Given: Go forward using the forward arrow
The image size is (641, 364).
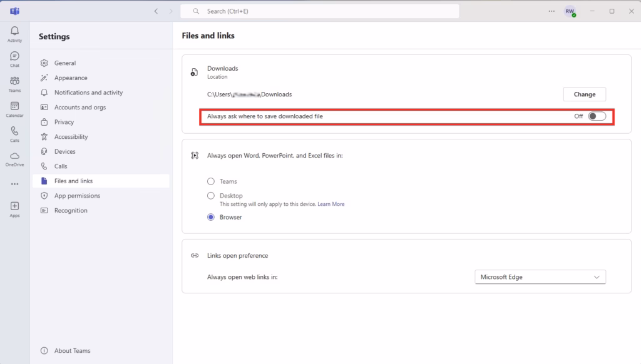Looking at the screenshot, I should [x=171, y=11].
